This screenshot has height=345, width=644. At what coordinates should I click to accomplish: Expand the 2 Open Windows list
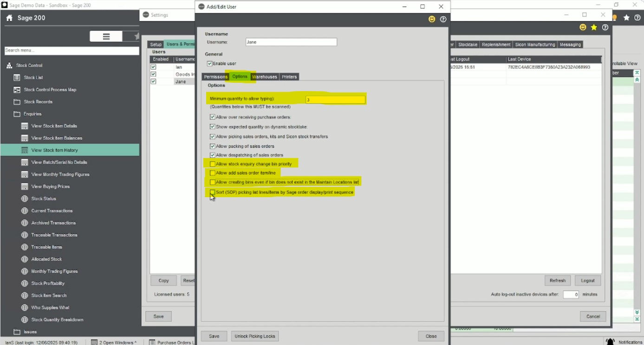(x=114, y=343)
